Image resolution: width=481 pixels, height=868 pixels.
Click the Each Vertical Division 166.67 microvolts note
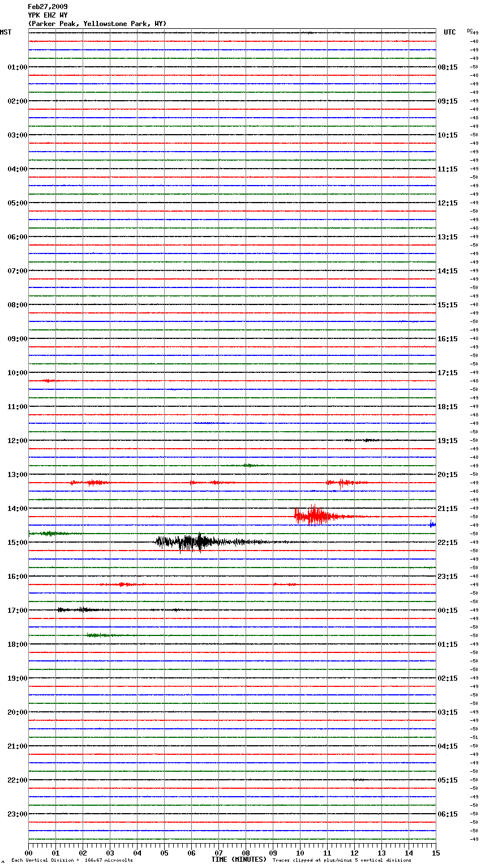[72, 861]
